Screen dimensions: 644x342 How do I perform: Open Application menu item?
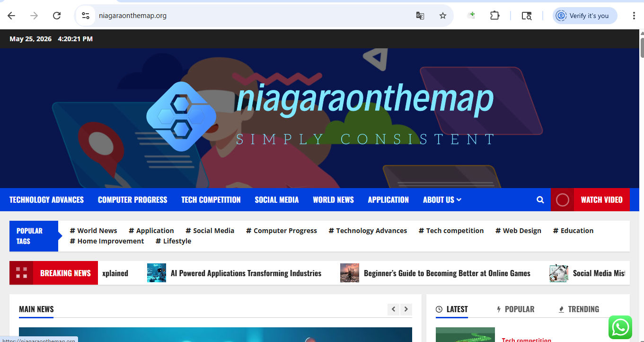pyautogui.click(x=388, y=200)
